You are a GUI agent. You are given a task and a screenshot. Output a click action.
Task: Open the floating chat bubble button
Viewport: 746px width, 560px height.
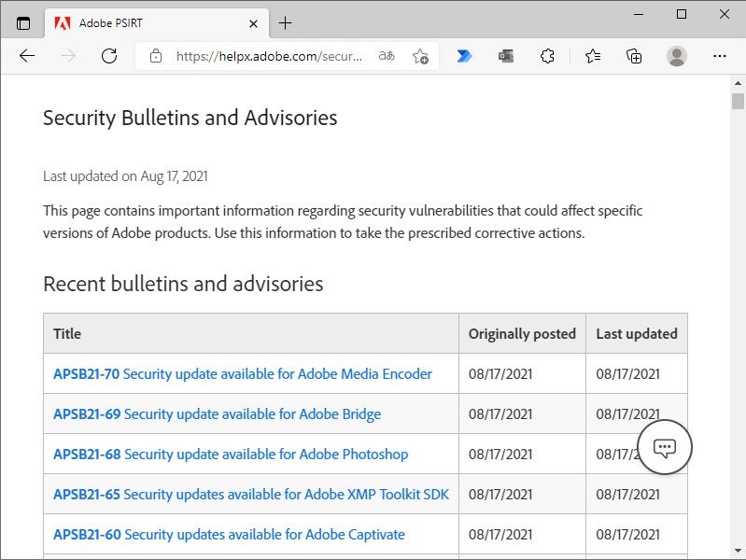pyautogui.click(x=664, y=447)
